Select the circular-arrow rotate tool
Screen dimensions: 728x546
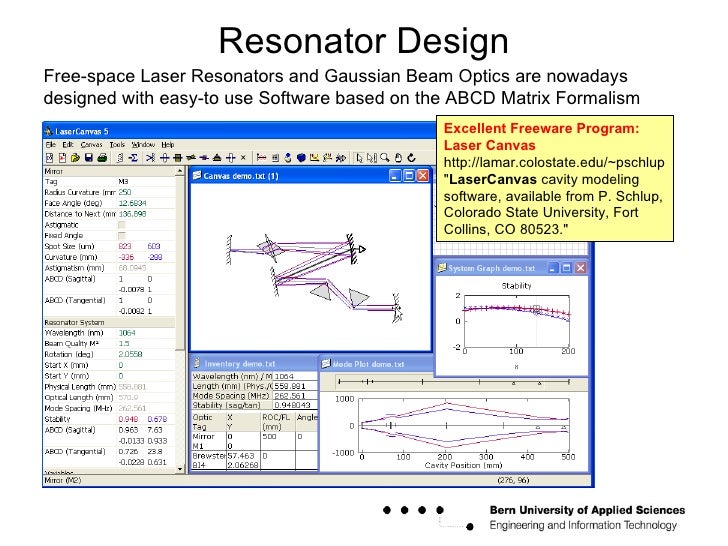(x=411, y=158)
